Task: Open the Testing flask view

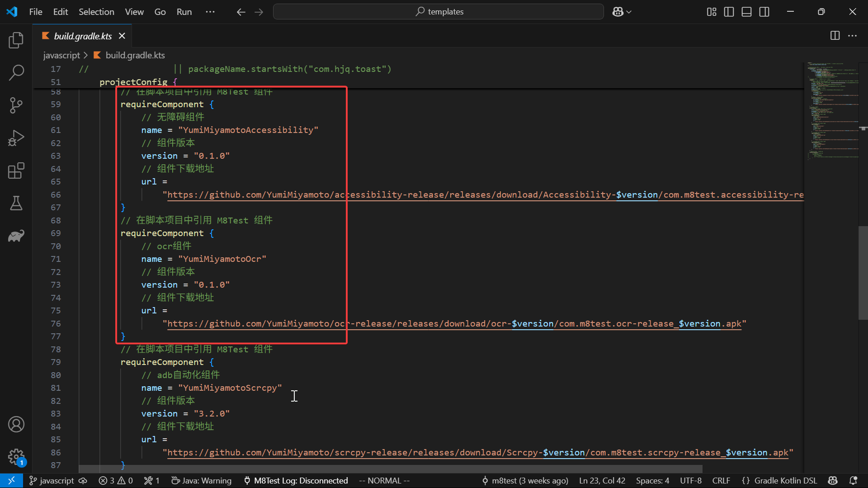Action: 16,203
